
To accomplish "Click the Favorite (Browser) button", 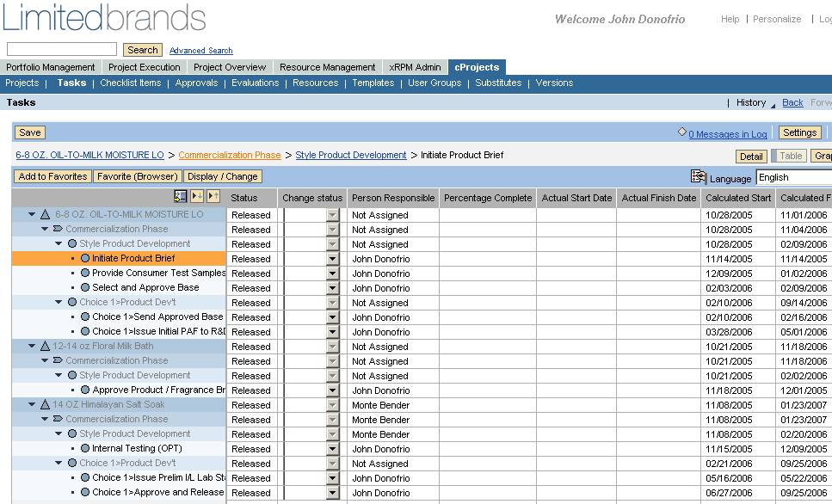I will coord(138,176).
